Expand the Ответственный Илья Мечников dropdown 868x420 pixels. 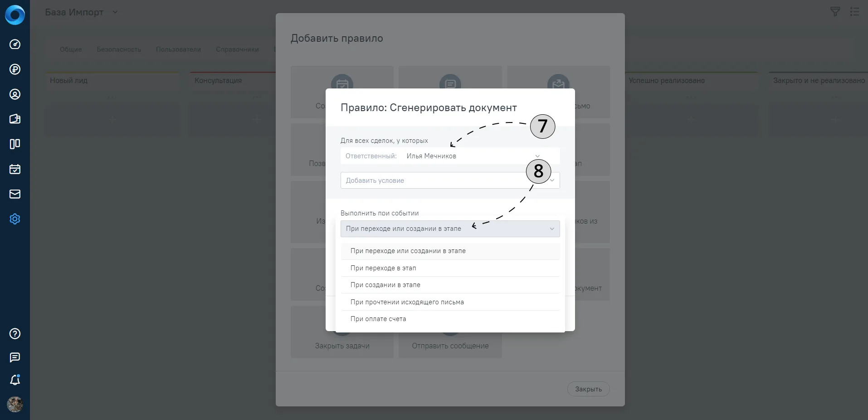450,156
